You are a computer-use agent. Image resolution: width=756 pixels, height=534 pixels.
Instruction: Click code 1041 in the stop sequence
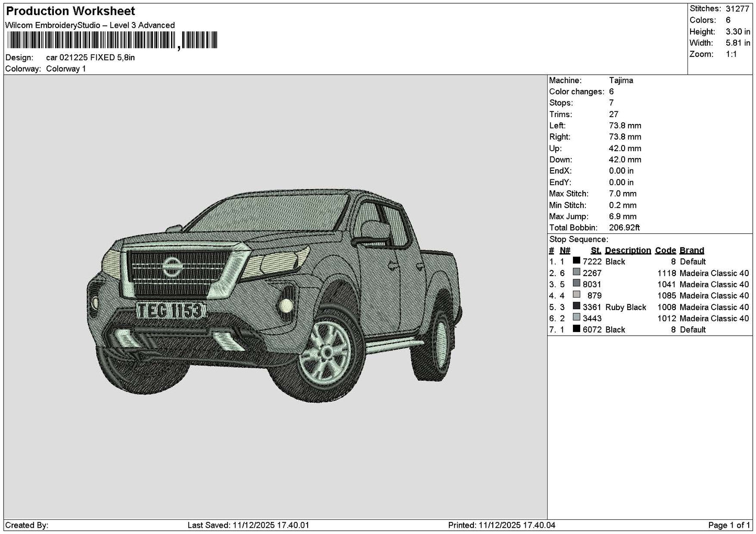[667, 285]
